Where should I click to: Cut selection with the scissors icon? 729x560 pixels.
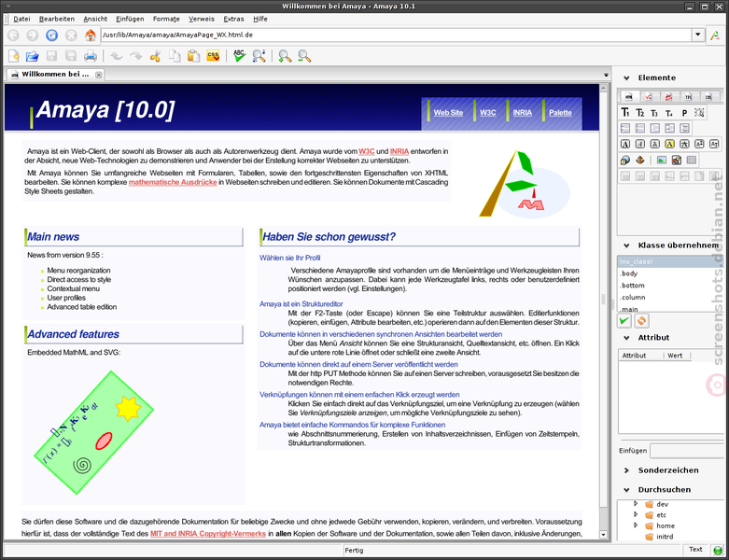click(x=155, y=56)
